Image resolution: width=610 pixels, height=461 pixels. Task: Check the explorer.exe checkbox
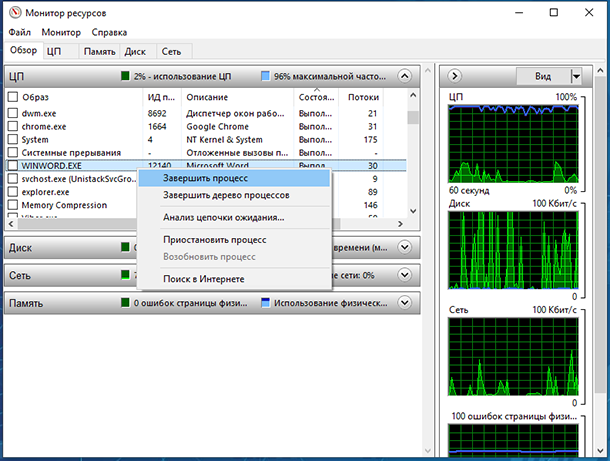[x=13, y=191]
